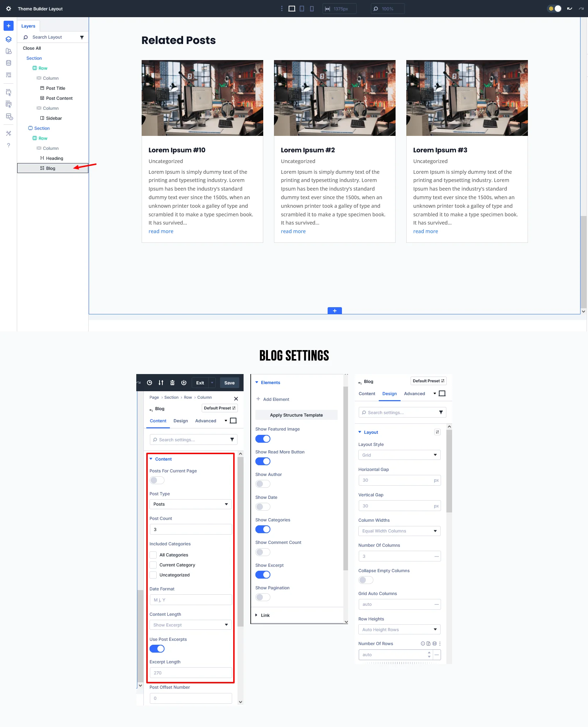Open Help via the question mark icon
Image resolution: width=588 pixels, height=727 pixels.
(x=9, y=145)
